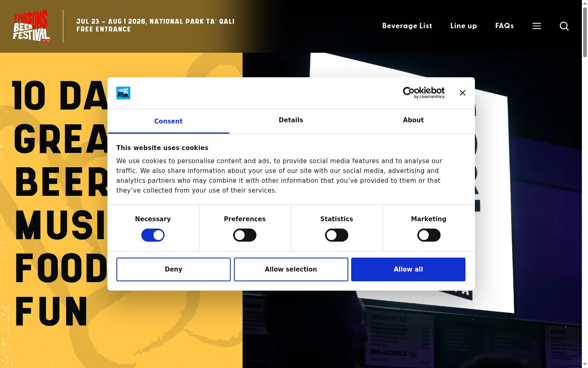Enable the Preferences cookies switch

point(245,235)
